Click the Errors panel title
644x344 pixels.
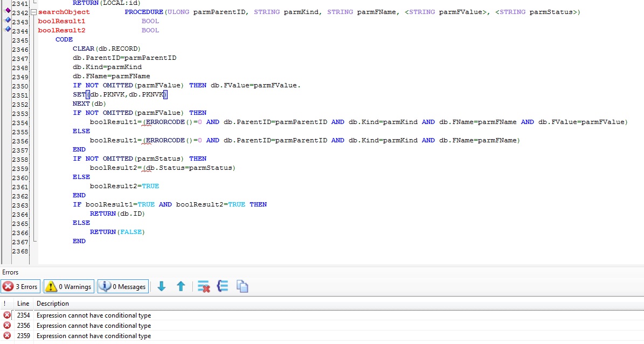pyautogui.click(x=10, y=272)
